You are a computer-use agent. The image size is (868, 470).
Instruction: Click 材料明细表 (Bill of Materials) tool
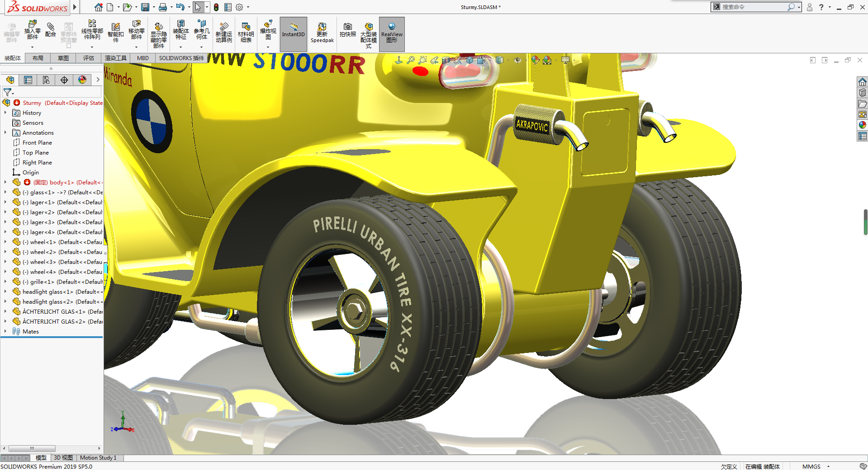(246, 32)
